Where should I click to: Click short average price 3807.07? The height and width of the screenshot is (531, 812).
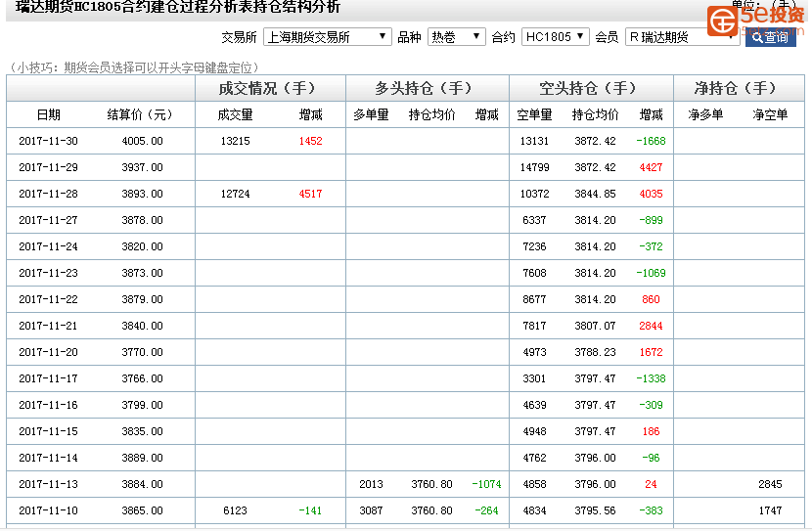[595, 326]
